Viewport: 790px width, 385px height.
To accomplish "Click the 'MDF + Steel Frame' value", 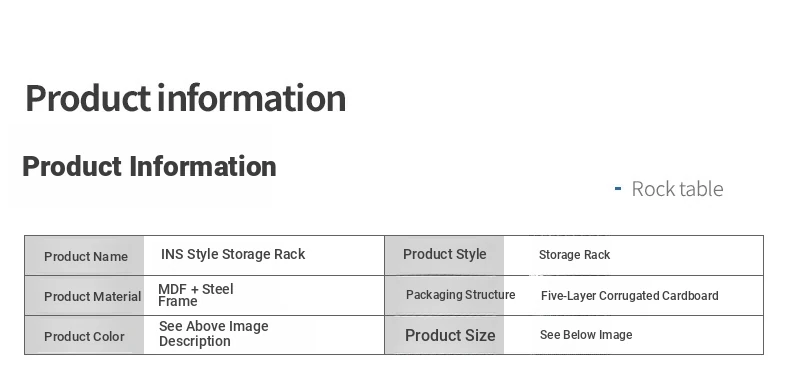I will pos(195,295).
